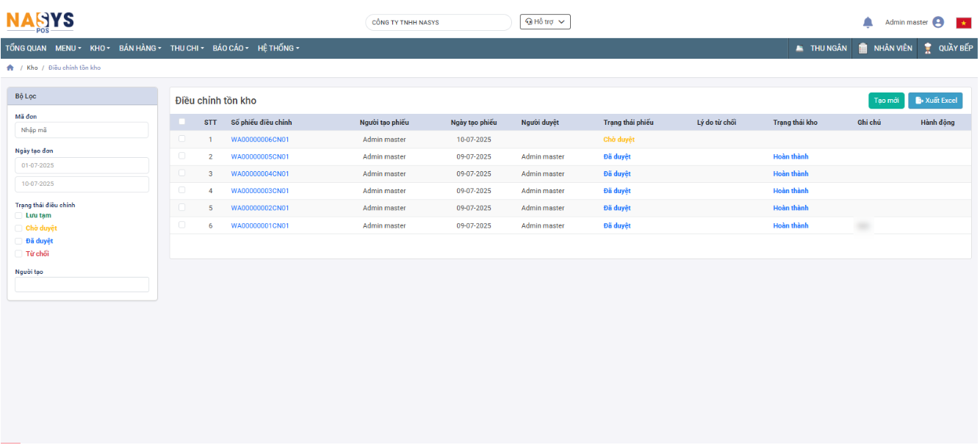Click the Tạo mới button
This screenshot has height=445, width=980.
pyautogui.click(x=886, y=101)
